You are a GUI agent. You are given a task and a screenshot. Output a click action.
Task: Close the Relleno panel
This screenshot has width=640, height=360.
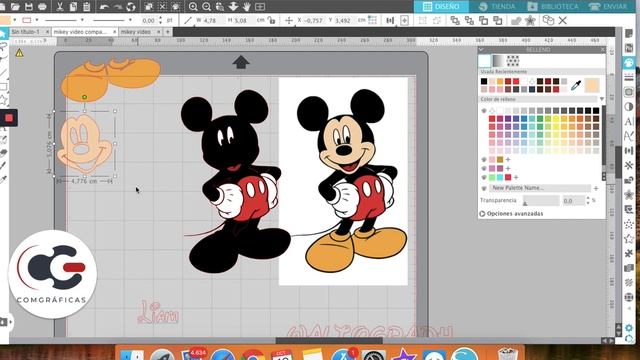tap(602, 49)
